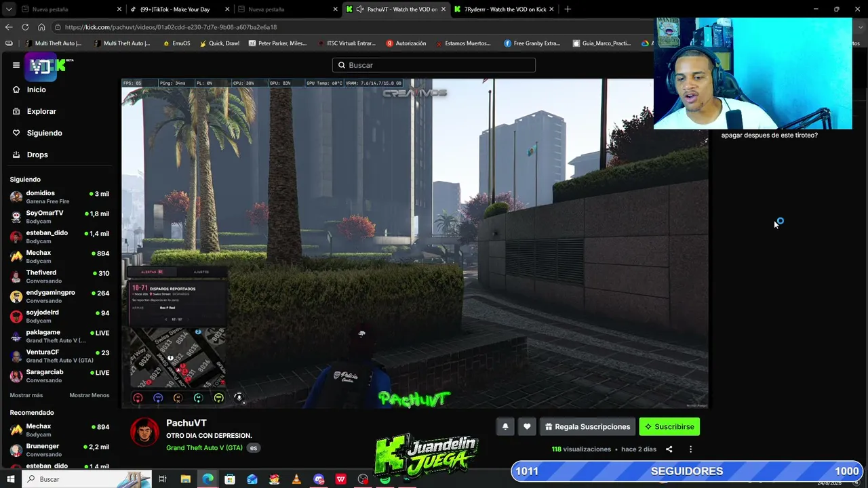The width and height of the screenshot is (868, 488).
Task: Click the browser address bar URL
Action: point(171,27)
